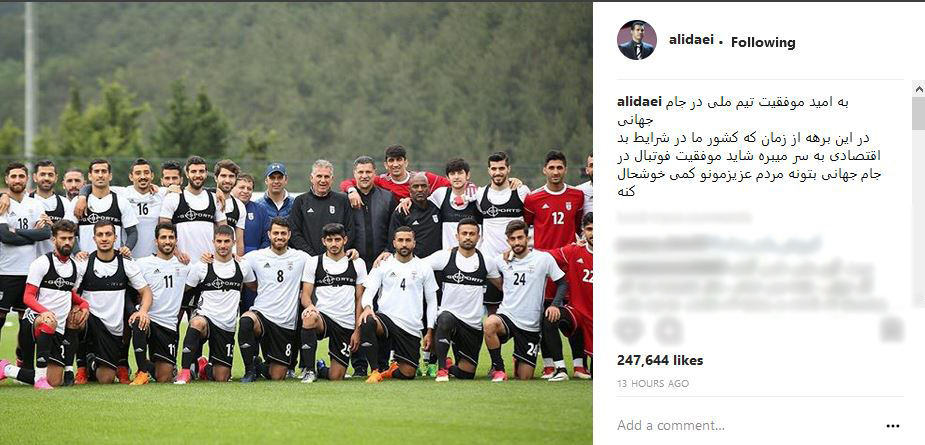Click the 13 HOURS AGO timestamp
Screen dimensions: 925x445
(652, 383)
